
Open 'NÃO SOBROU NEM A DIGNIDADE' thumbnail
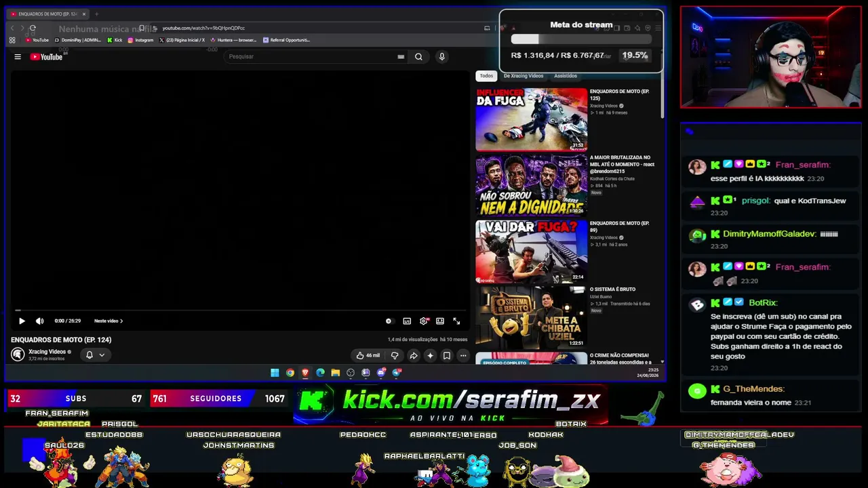tap(532, 185)
